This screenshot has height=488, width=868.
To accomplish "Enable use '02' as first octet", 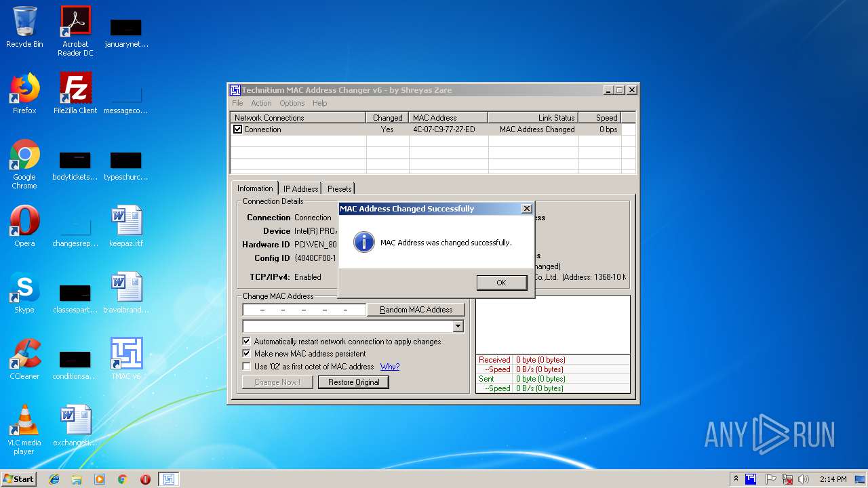I will (x=247, y=367).
